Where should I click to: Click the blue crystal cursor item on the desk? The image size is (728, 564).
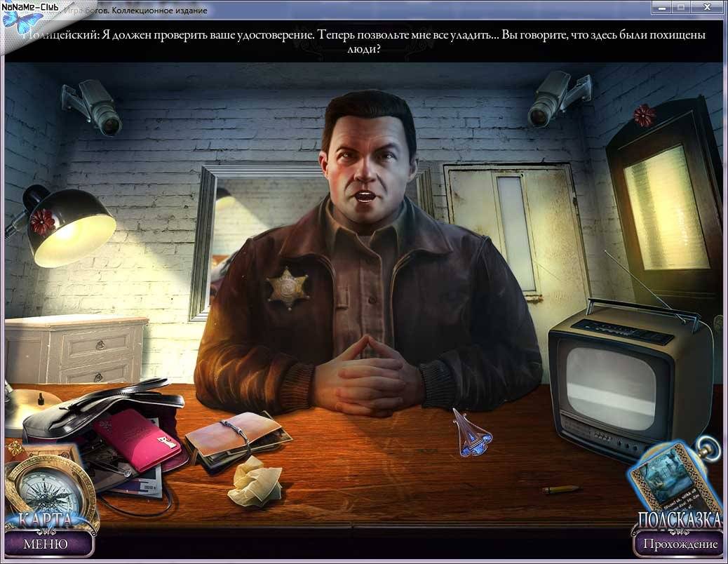[x=472, y=433]
